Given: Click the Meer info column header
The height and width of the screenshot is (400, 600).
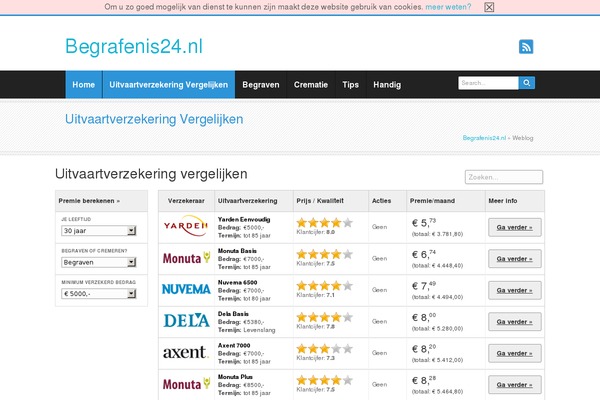Looking at the screenshot, I should (x=515, y=201).
